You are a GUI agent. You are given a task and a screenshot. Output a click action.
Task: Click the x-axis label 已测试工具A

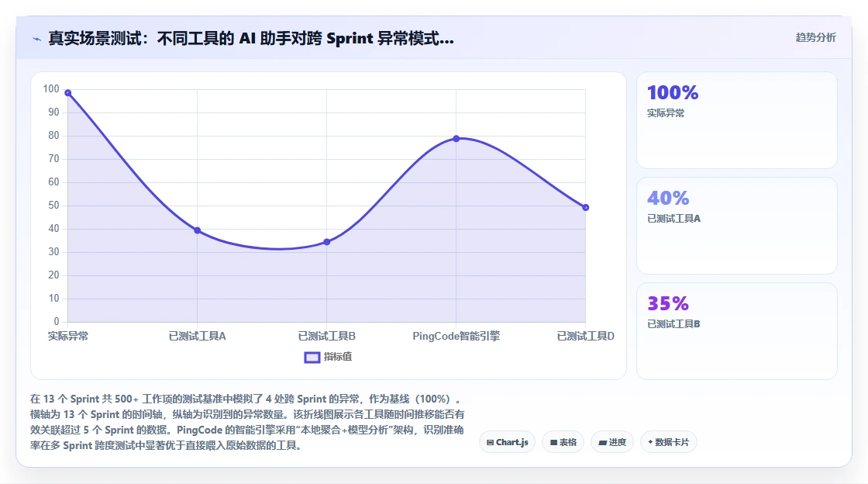click(x=198, y=336)
